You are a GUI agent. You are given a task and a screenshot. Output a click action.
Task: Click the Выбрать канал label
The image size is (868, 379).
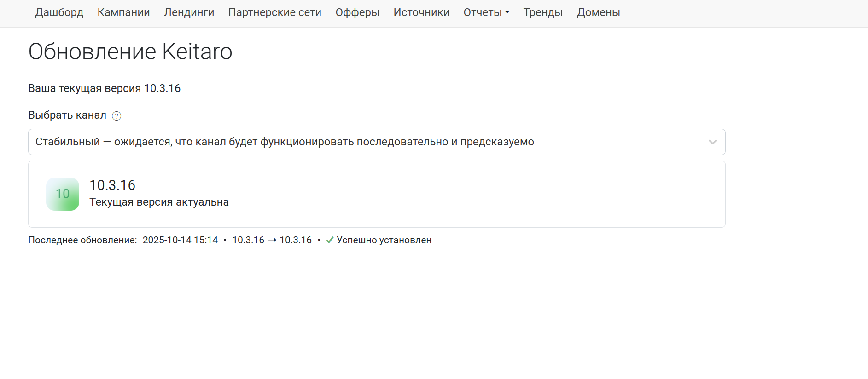click(x=67, y=115)
